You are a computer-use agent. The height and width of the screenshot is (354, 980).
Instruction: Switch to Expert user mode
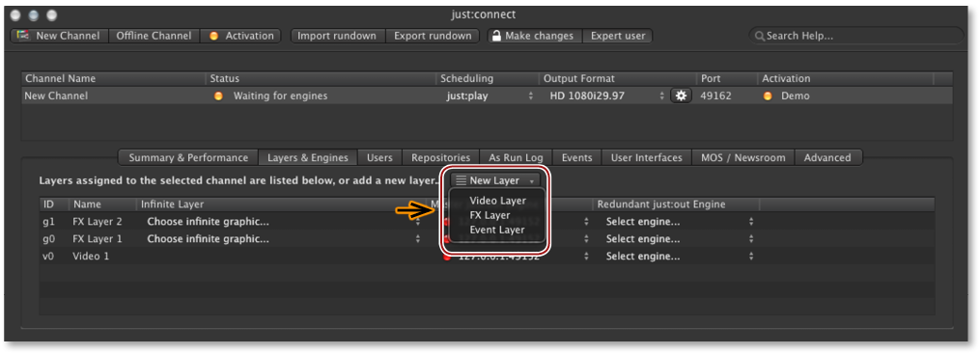coord(618,36)
